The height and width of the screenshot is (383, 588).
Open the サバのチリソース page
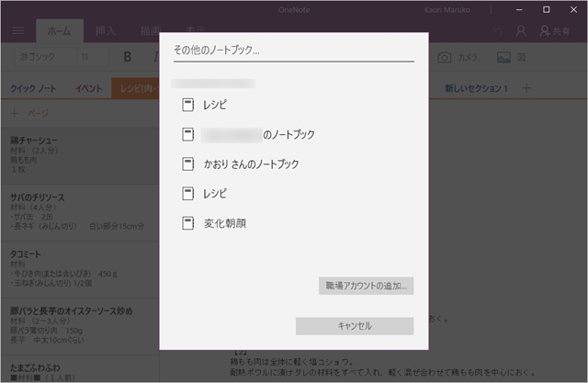click(x=80, y=212)
